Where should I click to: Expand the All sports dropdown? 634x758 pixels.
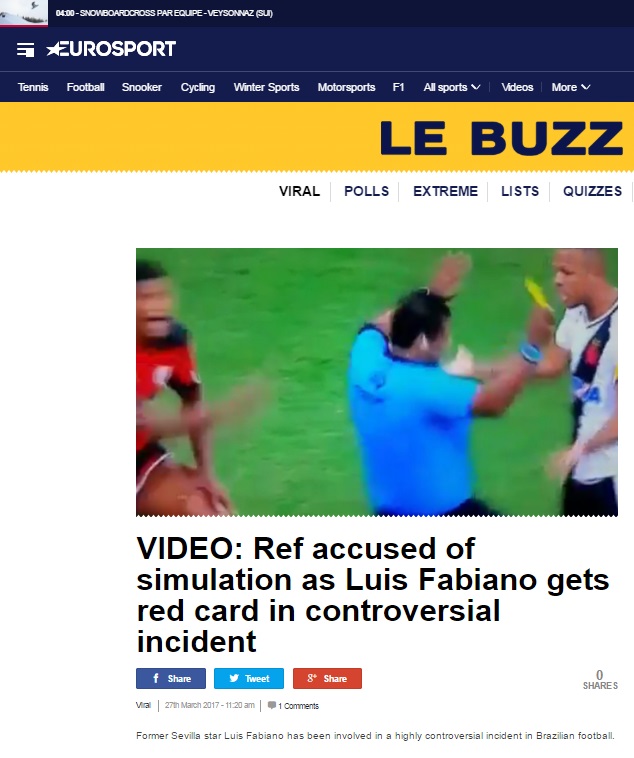(452, 87)
